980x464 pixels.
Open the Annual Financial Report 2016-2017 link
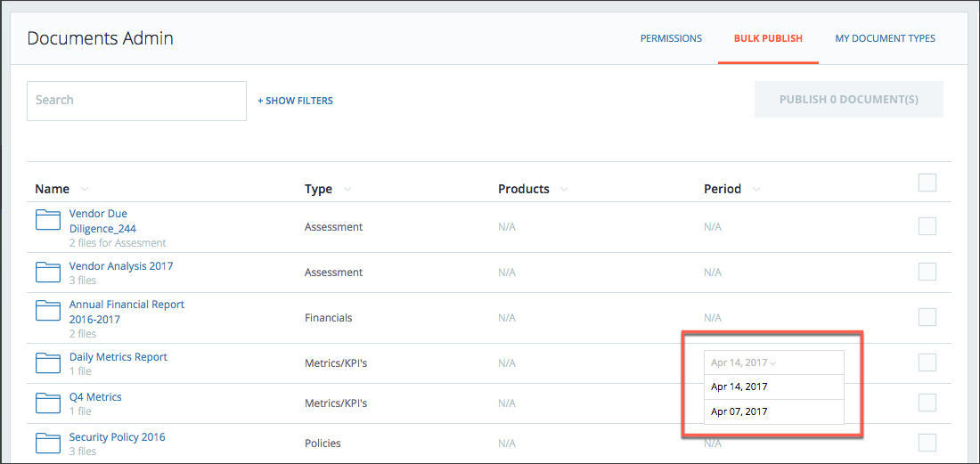coord(127,312)
